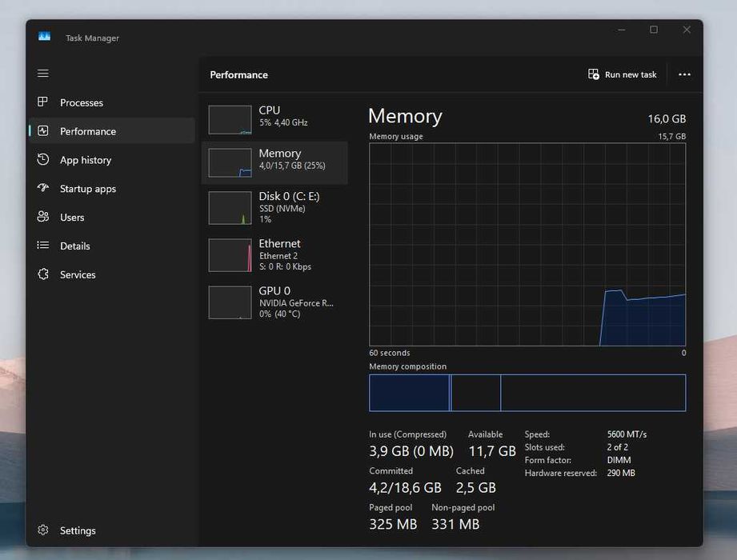Toggle the hamburger navigation menu
737x560 pixels.
tap(43, 74)
